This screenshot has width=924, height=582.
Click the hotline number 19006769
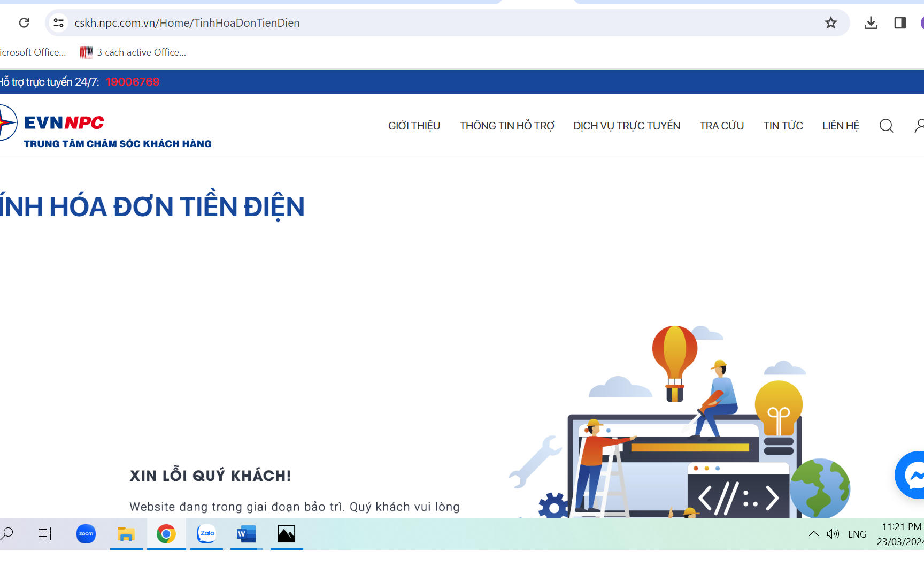[133, 82]
